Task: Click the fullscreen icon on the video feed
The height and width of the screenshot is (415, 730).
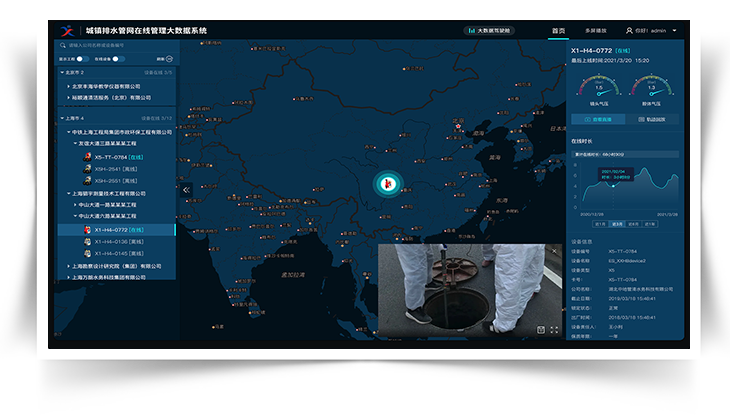Action: tap(555, 329)
